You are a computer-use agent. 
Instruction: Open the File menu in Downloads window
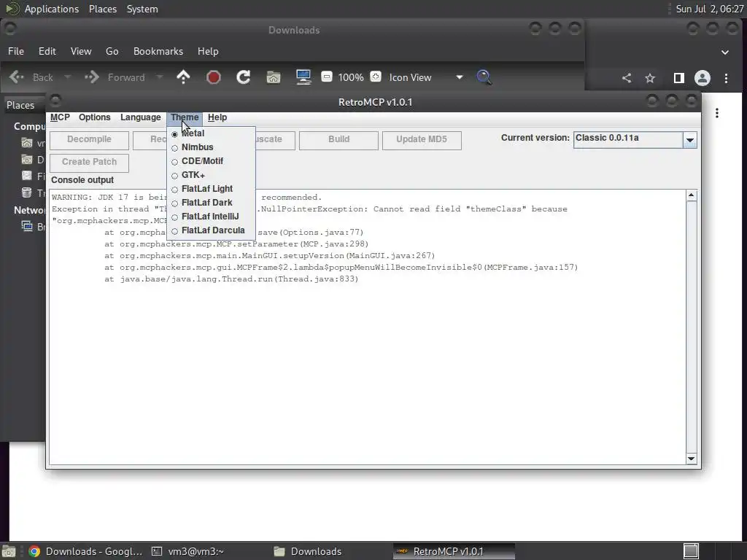(x=16, y=52)
